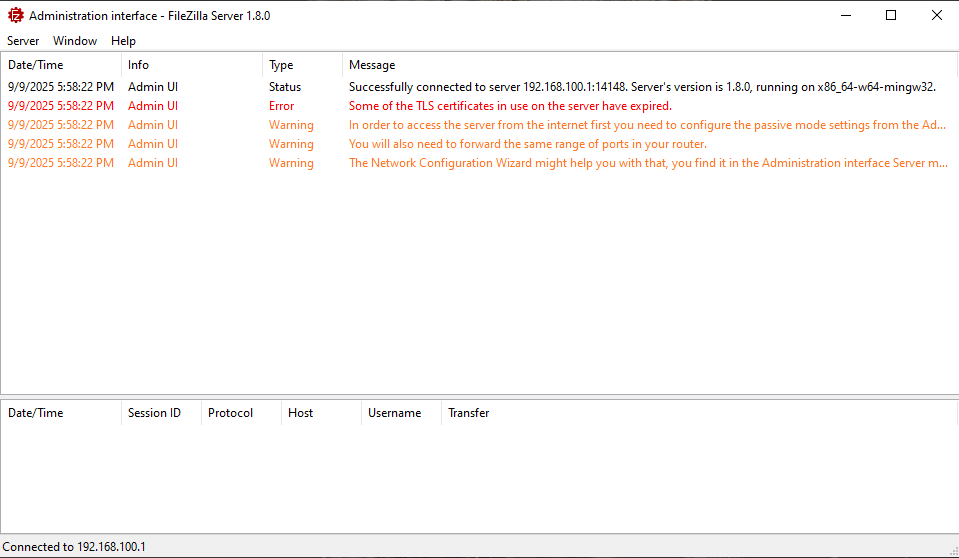Open the Help menu
The height and width of the screenshot is (558, 959).
[x=123, y=41]
